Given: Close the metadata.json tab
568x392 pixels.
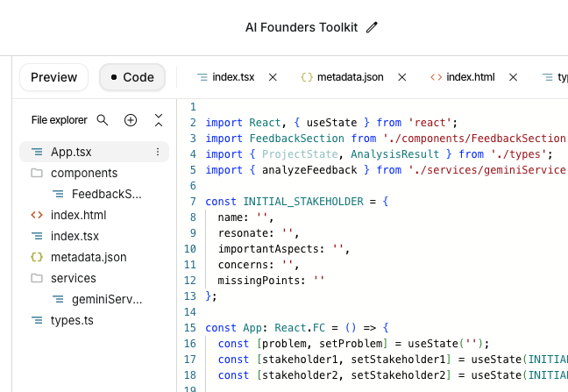Looking at the screenshot, I should point(402,77).
